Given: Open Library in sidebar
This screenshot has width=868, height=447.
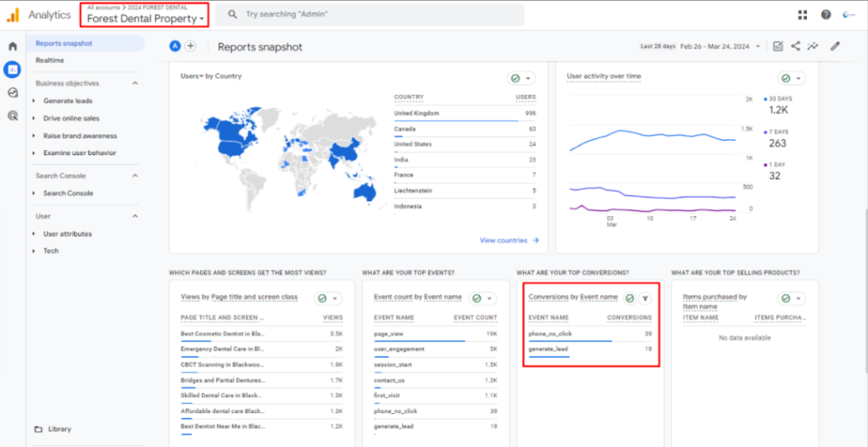Looking at the screenshot, I should click(60, 429).
